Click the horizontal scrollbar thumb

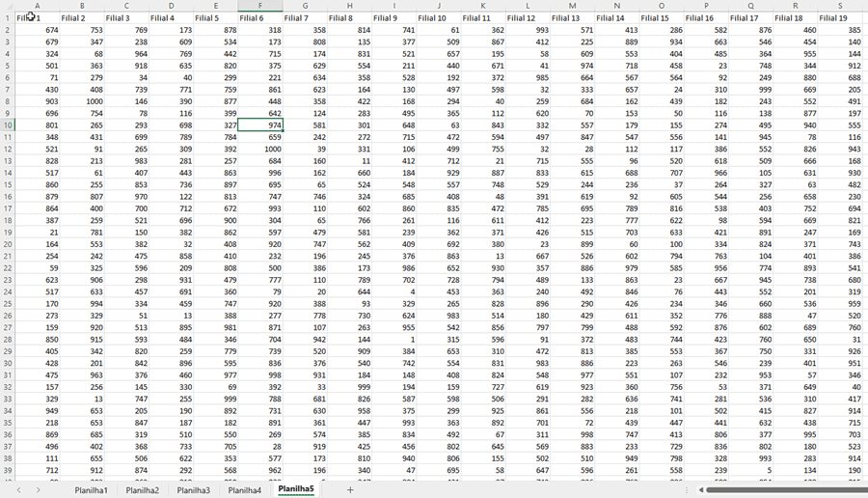click(x=787, y=489)
